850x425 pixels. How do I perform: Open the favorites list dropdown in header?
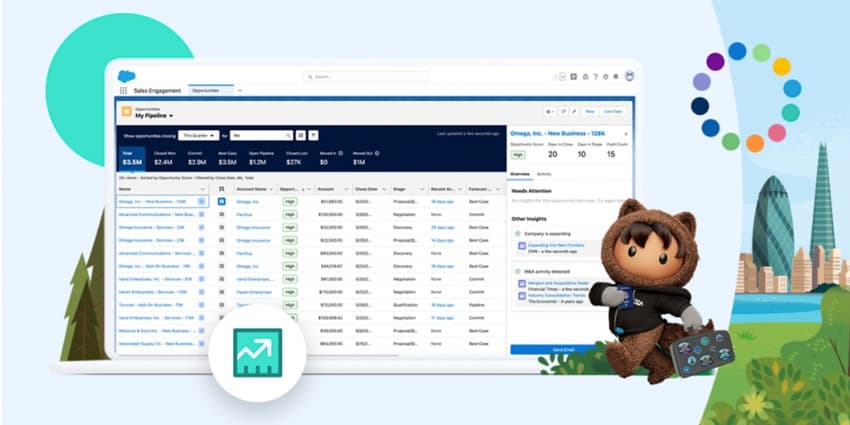563,76
